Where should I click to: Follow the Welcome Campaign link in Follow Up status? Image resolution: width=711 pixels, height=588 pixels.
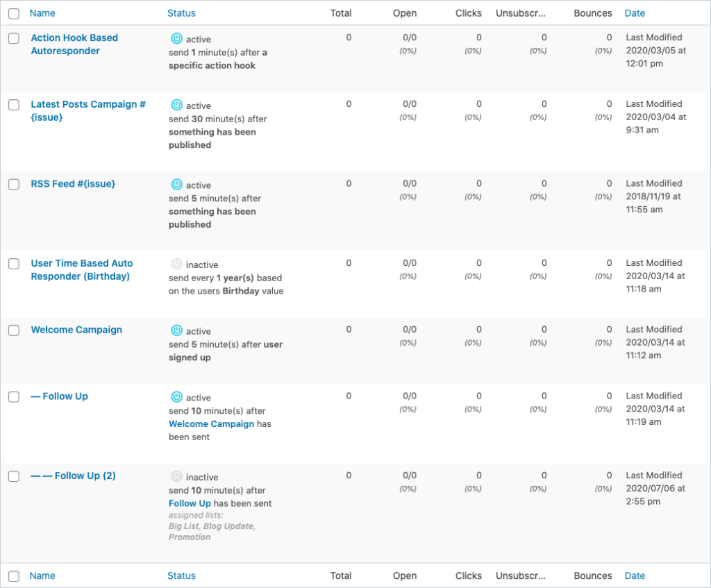211,423
